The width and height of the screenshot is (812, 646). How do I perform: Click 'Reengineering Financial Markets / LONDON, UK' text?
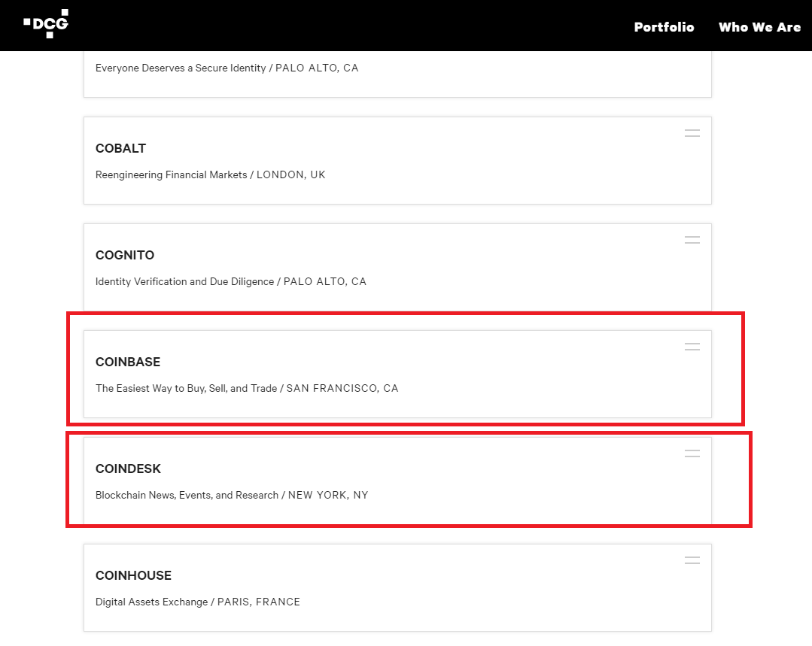[x=210, y=175]
